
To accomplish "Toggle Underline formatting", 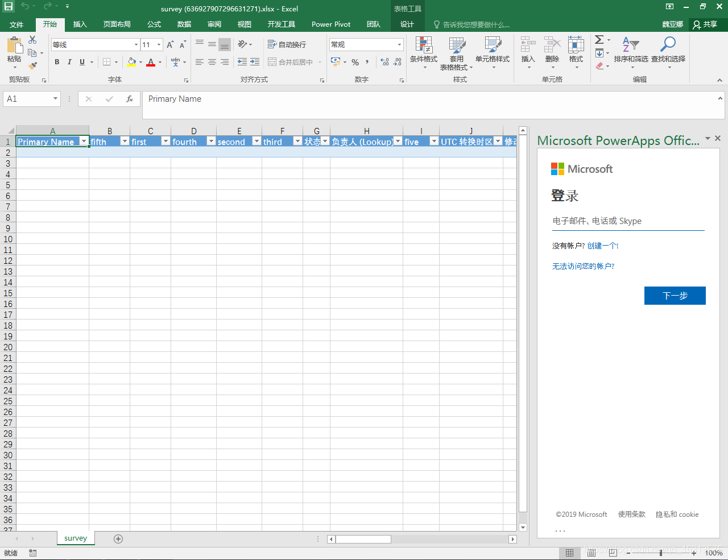I will point(82,62).
